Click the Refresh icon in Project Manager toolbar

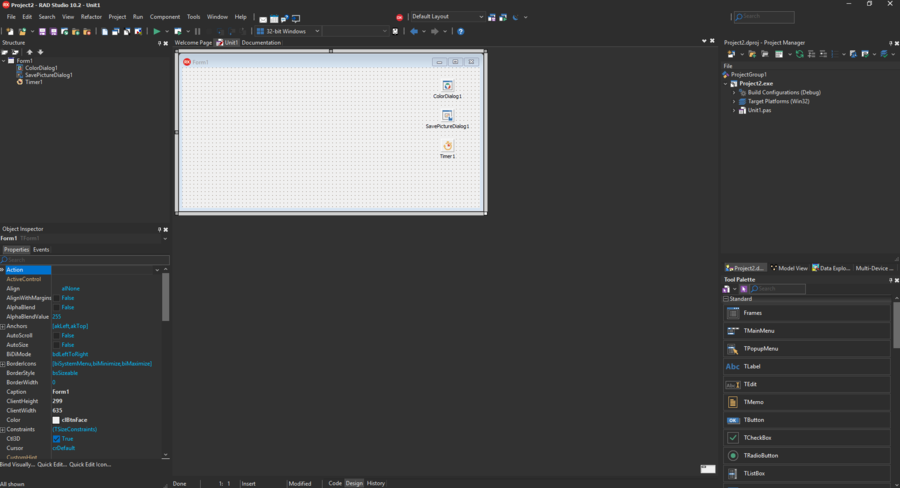[x=800, y=54]
